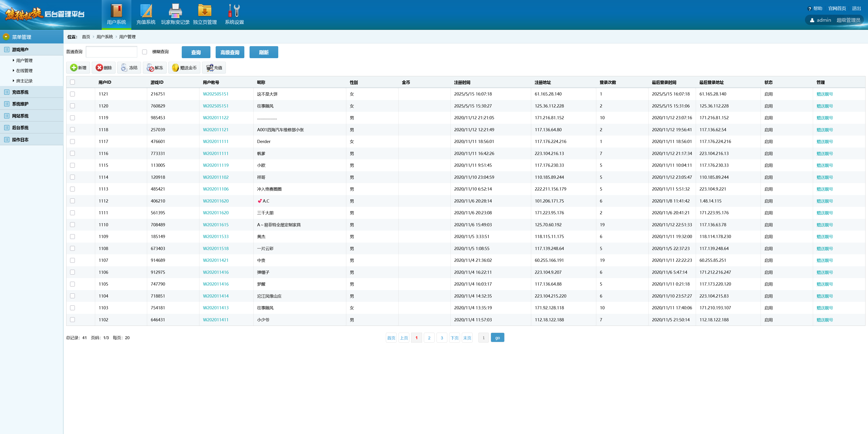Tick the select-all checkbox in table header
Screen dimensions: 868x434
(72, 82)
